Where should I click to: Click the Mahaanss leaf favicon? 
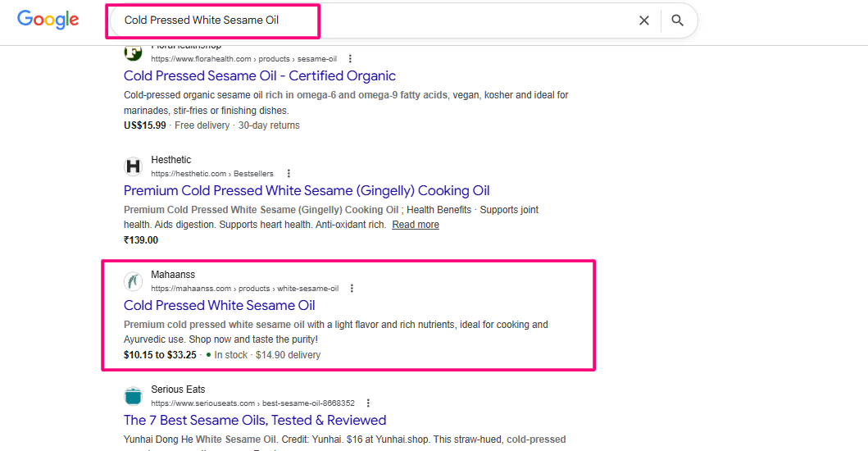(133, 281)
